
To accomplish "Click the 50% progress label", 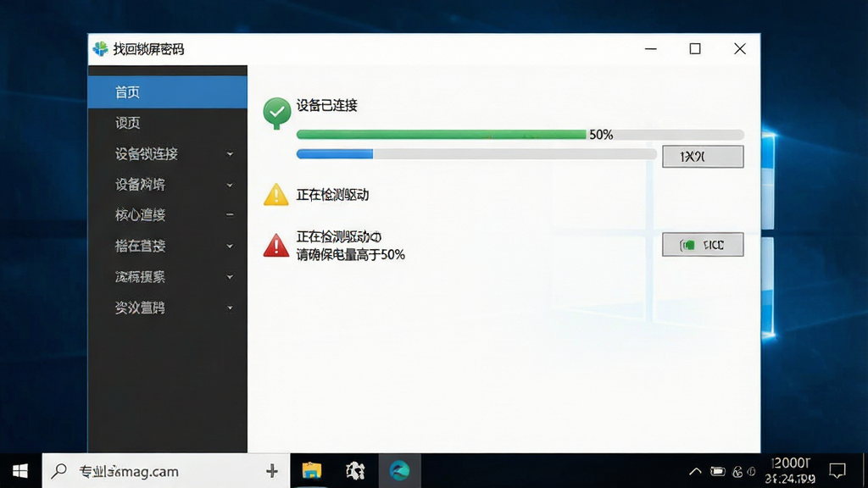I will point(601,135).
